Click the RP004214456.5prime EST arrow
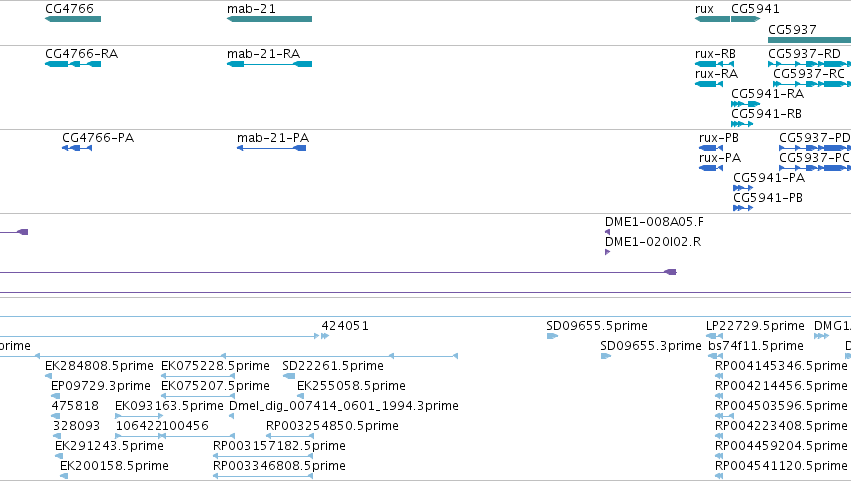The width and height of the screenshot is (851, 481). click(x=719, y=396)
